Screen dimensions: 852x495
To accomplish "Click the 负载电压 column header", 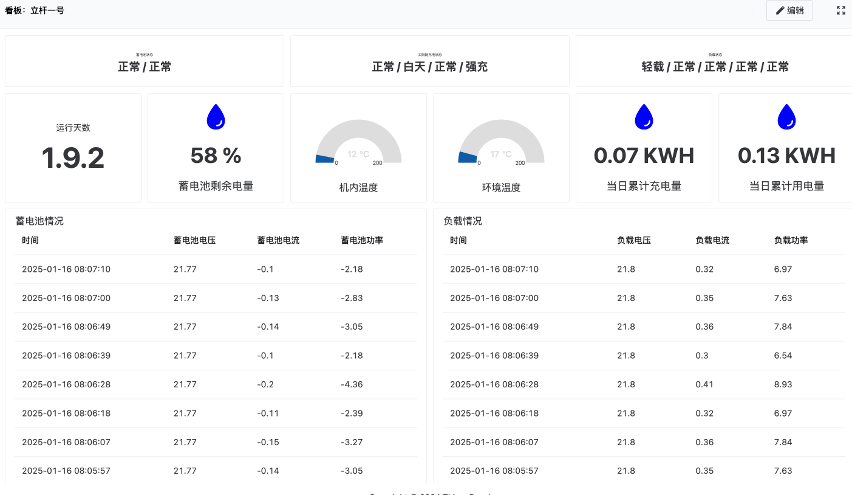I will 634,240.
